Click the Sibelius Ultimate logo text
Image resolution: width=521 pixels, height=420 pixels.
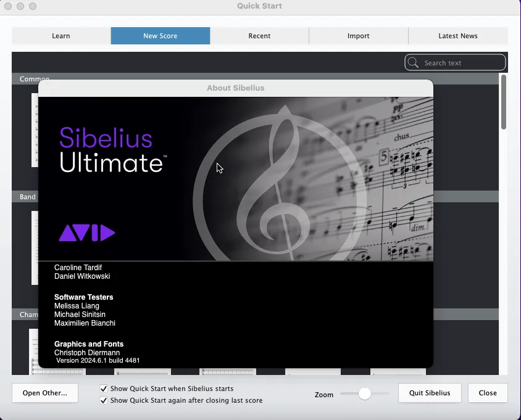point(113,149)
